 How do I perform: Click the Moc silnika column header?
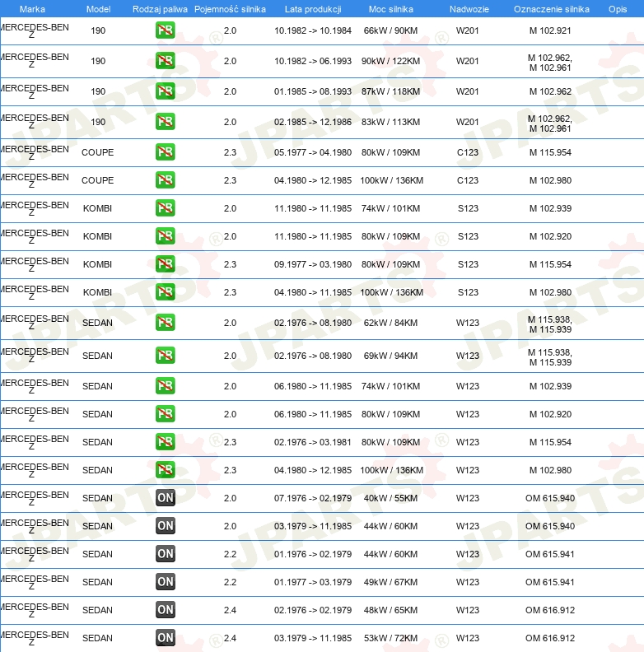coord(390,9)
